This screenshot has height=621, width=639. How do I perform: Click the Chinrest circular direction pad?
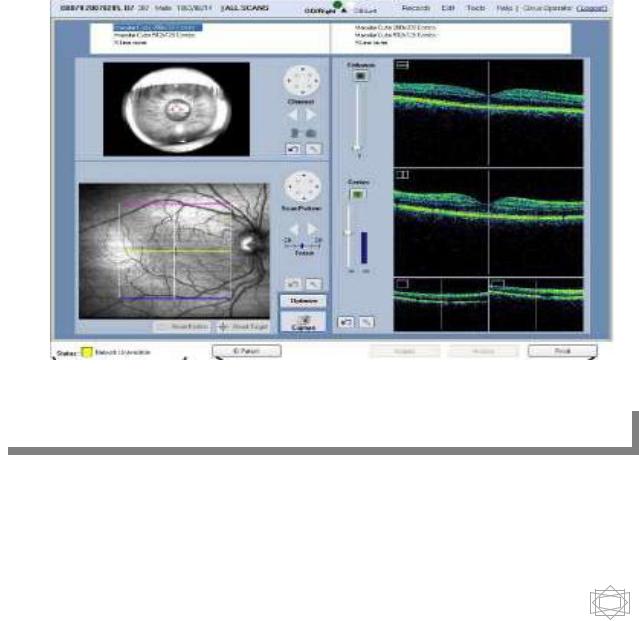[x=301, y=81]
